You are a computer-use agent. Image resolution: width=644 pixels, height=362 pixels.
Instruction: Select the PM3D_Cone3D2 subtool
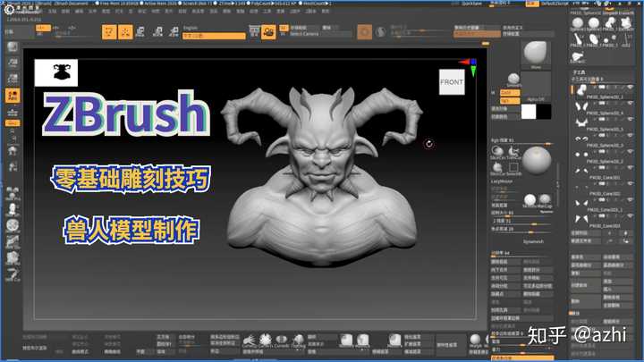(603, 189)
